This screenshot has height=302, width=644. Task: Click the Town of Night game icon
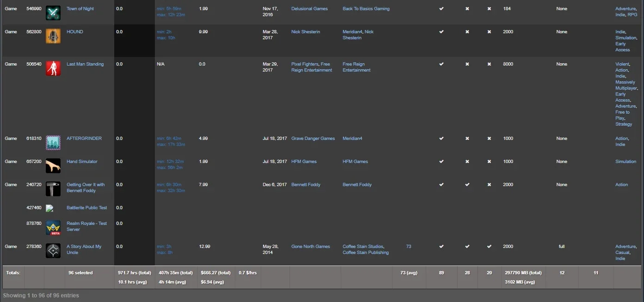53,13
